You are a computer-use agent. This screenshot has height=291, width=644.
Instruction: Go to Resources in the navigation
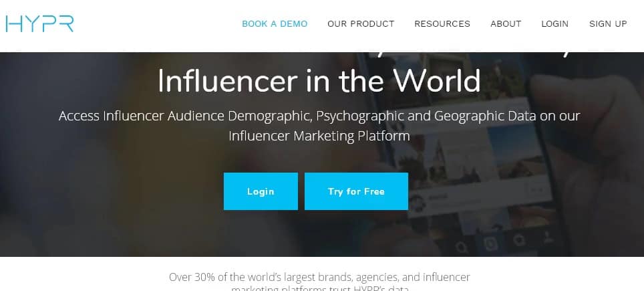442,24
